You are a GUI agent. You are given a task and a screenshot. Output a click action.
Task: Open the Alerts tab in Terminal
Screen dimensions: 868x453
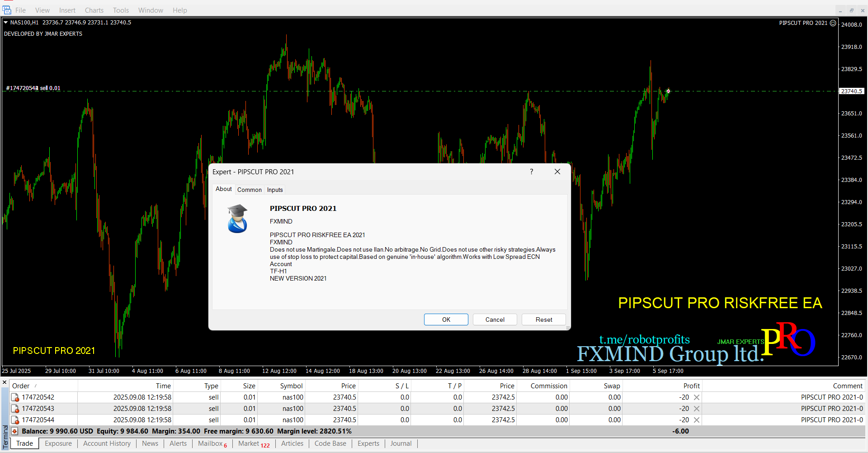point(178,443)
